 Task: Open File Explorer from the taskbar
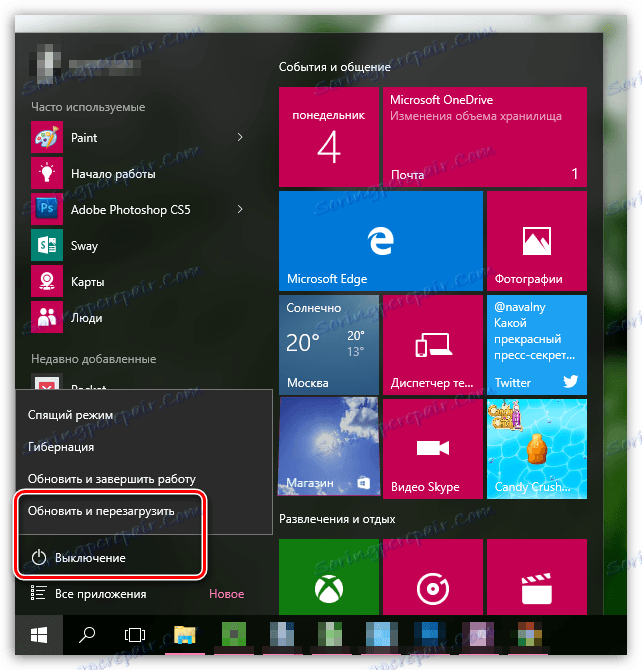pos(185,635)
